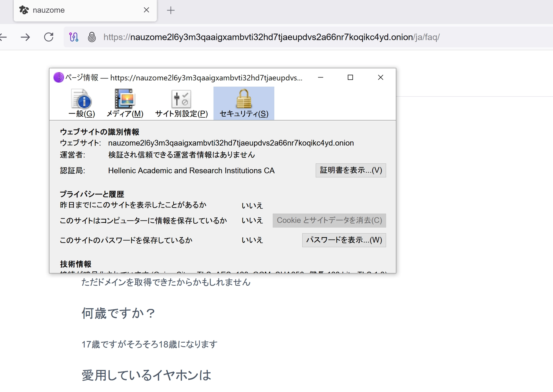
Task: Open the サイト別設定(P) permissions panel
Action: click(181, 103)
